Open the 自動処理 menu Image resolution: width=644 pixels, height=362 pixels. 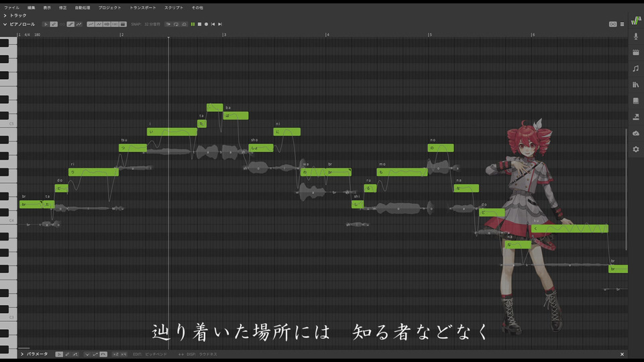click(x=83, y=7)
